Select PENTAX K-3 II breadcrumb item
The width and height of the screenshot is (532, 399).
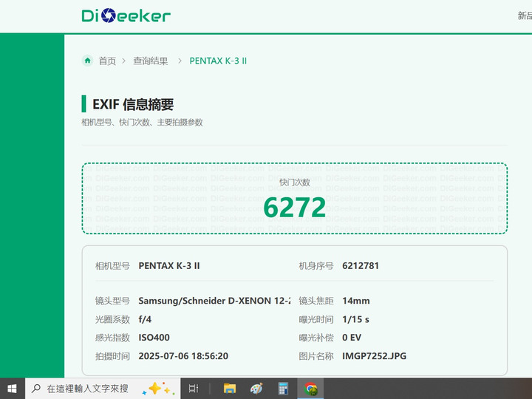click(x=218, y=61)
